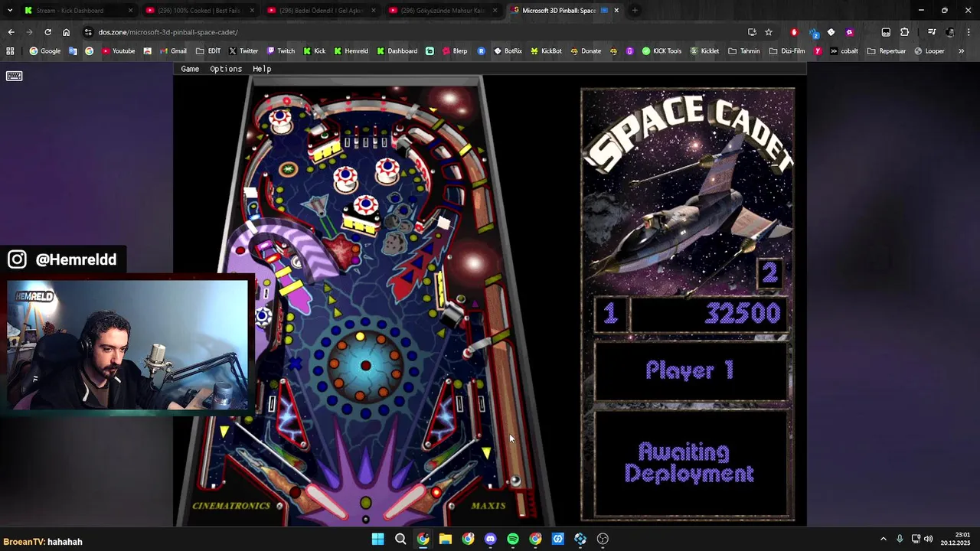Click the Player 1 text panel
Screen dimensions: 980x551
(x=690, y=371)
